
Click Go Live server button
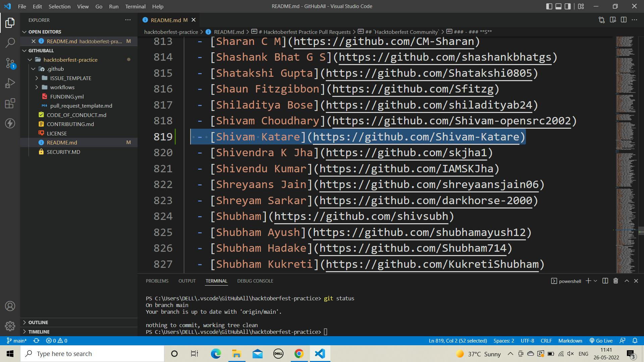click(601, 341)
